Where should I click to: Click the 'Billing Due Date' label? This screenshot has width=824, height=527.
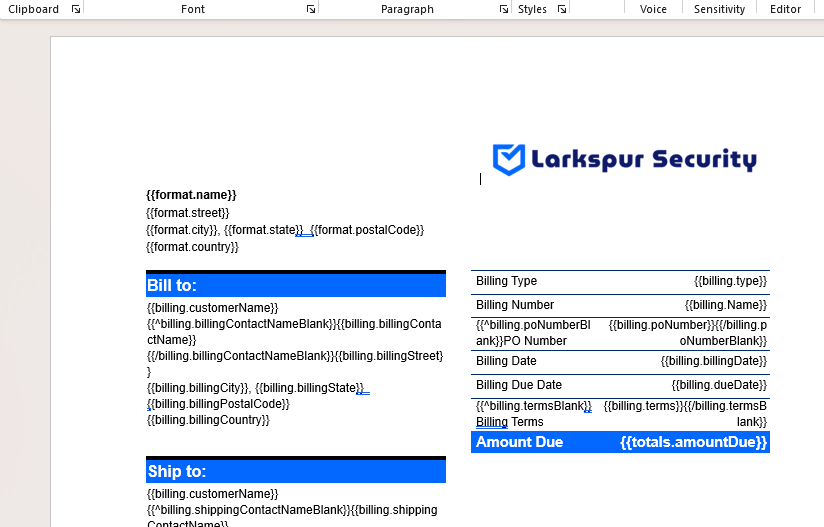[x=519, y=385]
